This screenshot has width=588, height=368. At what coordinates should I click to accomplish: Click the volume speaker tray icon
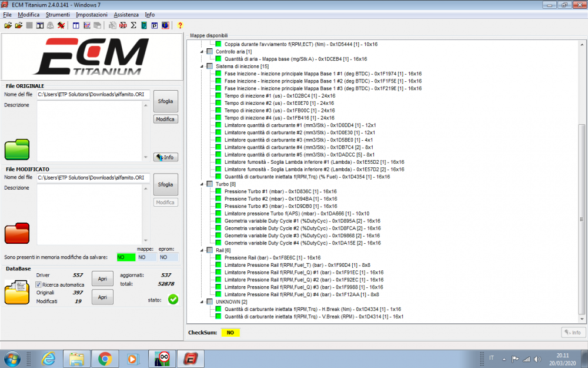click(537, 359)
